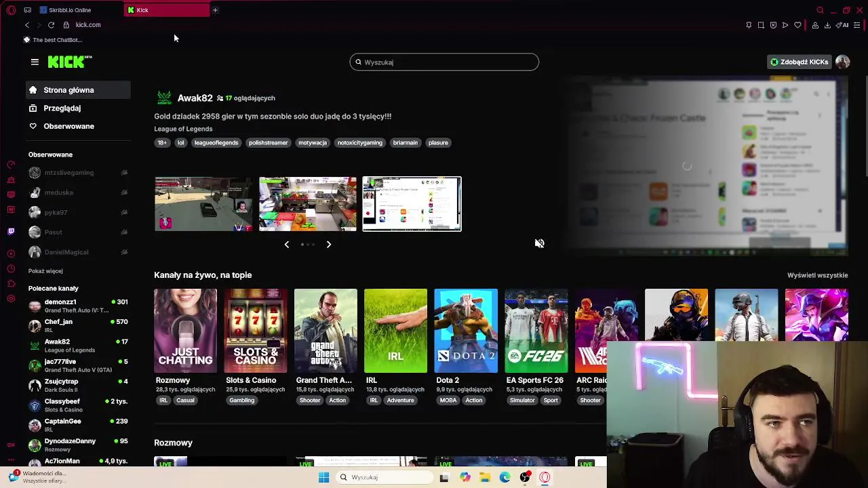Open Kick user avatar menu
This screenshot has height=488, width=868.
pyautogui.click(x=842, y=62)
